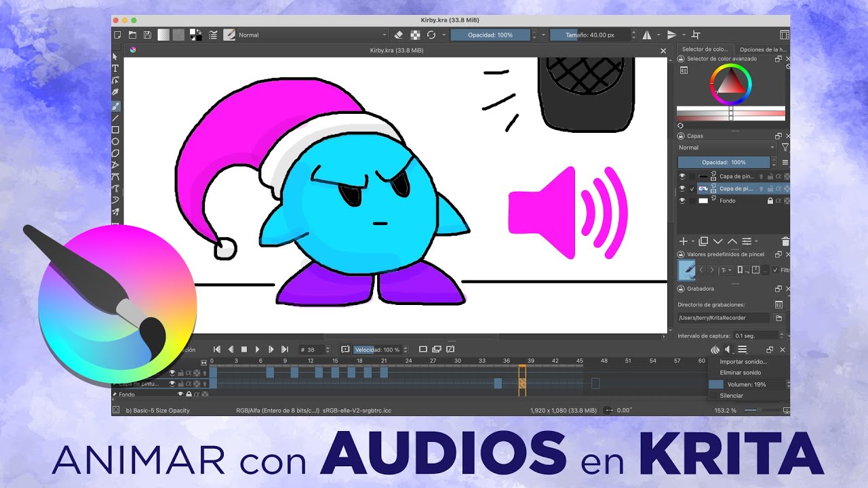Select the Line tool
The width and height of the screenshot is (868, 488).
115,118
